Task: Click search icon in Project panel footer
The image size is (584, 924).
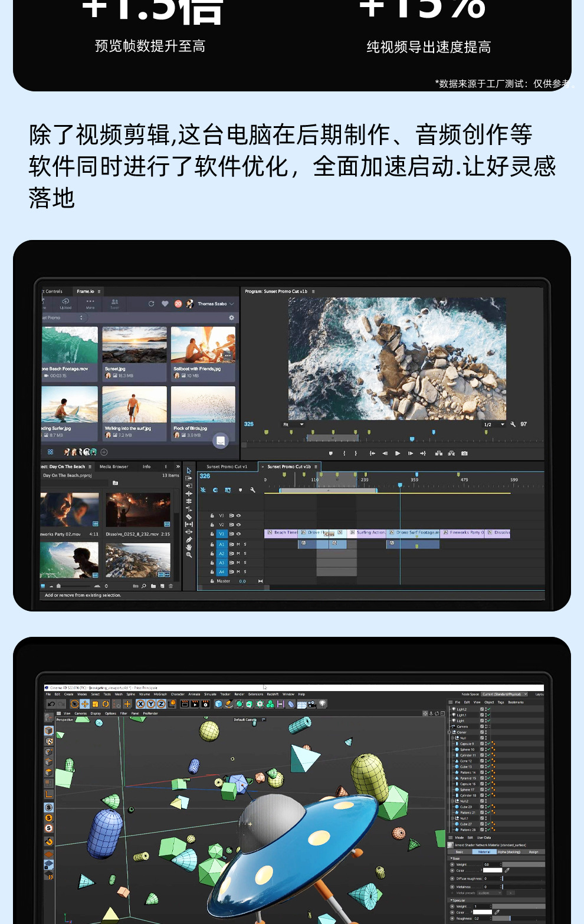Action: pyautogui.click(x=143, y=586)
